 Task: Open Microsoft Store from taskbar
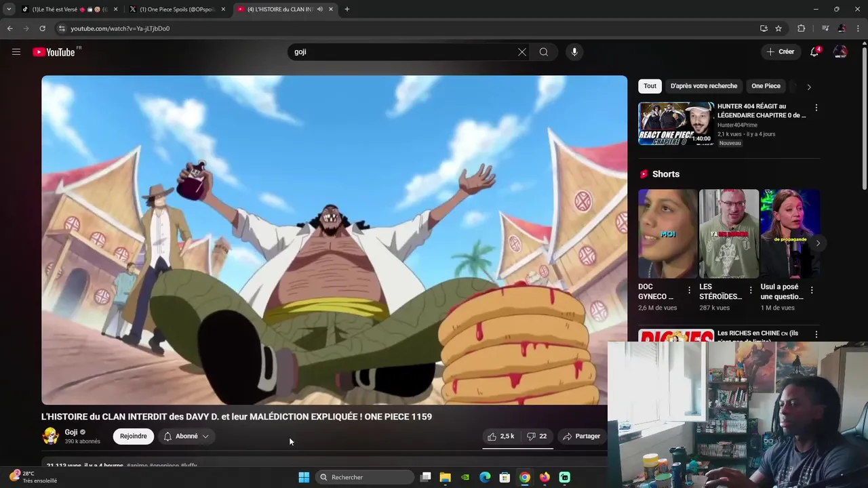click(x=505, y=477)
